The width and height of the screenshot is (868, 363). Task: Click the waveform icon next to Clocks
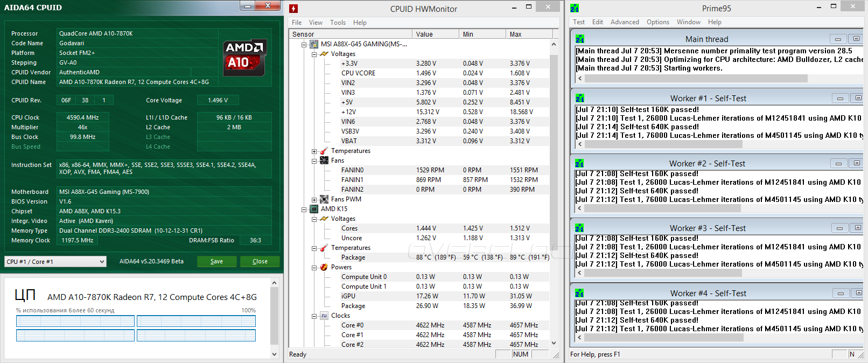coord(324,316)
